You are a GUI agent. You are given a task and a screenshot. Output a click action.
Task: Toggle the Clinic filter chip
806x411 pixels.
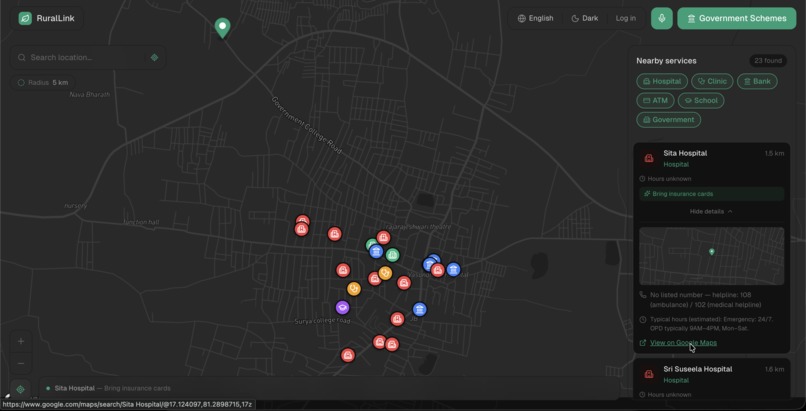click(712, 81)
